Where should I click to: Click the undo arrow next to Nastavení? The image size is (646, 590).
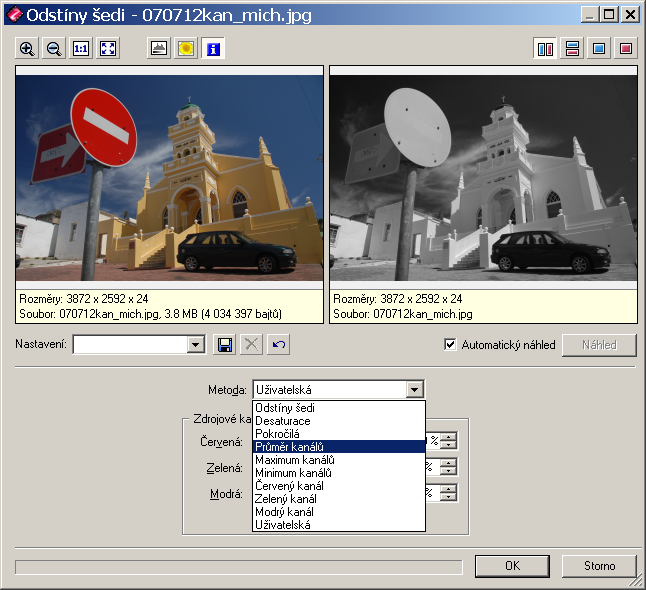[x=279, y=345]
